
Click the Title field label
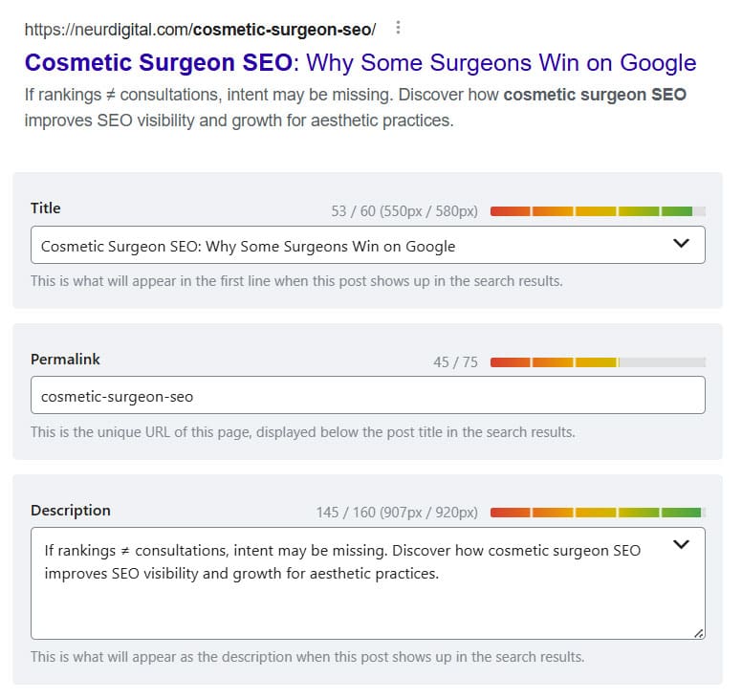[x=46, y=208]
